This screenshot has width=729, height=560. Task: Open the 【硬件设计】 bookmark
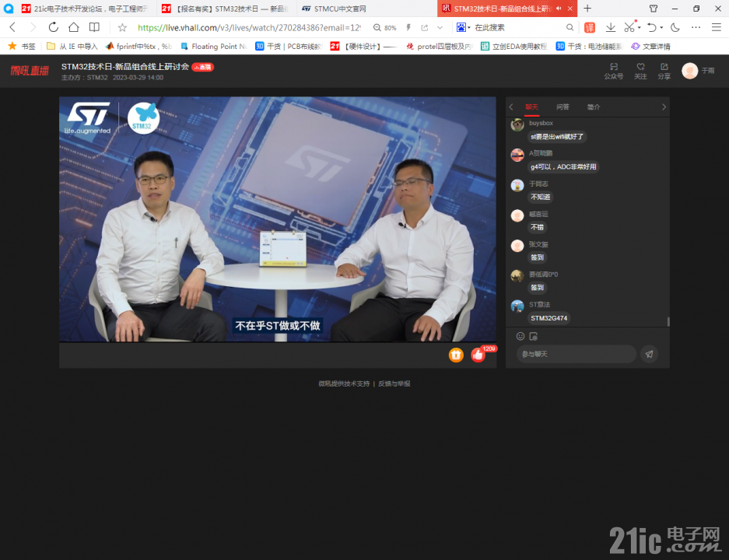363,46
